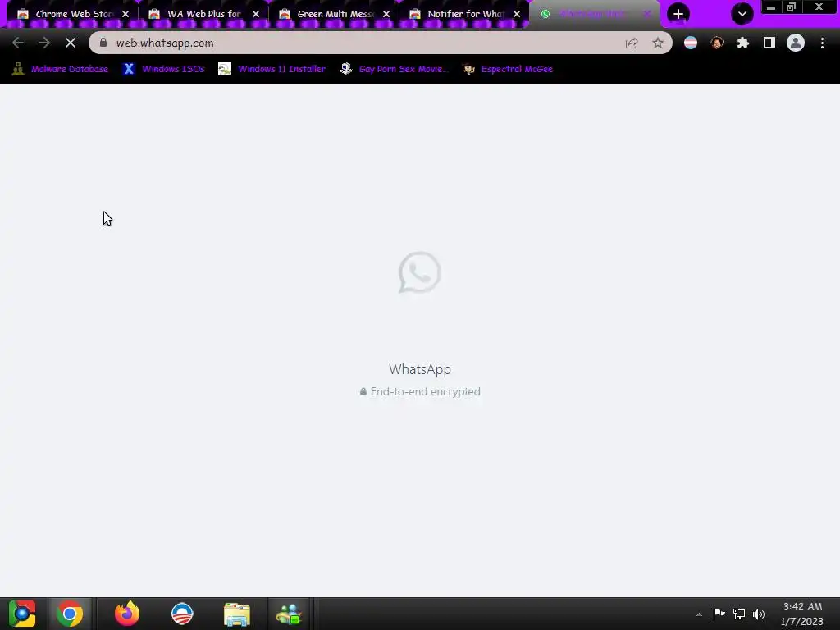Toggle the browser side panel
Image resolution: width=840 pixels, height=630 pixels.
coord(769,43)
